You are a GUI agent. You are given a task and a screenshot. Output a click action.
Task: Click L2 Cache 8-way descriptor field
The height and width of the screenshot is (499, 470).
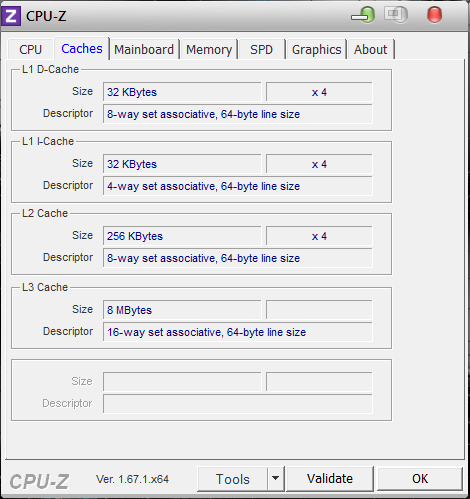pos(238,258)
